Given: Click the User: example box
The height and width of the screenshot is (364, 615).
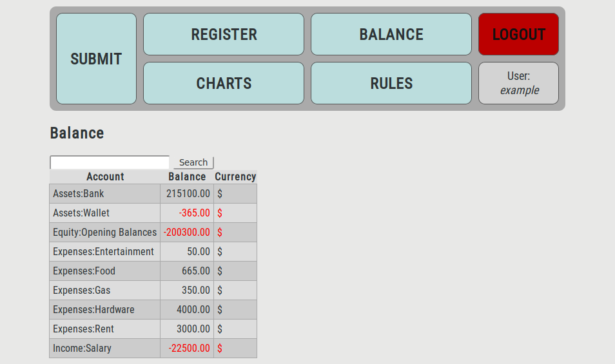Looking at the screenshot, I should [519, 83].
